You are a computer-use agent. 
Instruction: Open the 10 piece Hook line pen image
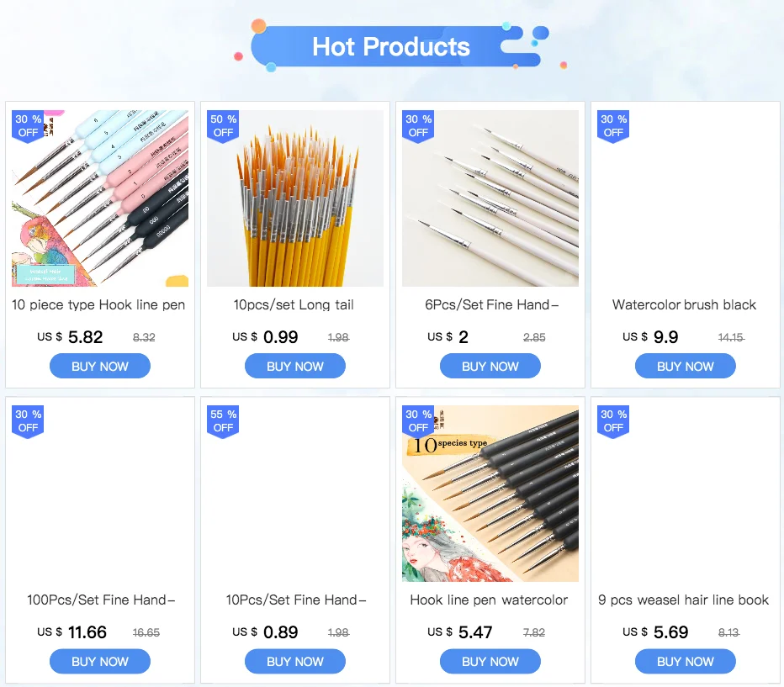(x=100, y=198)
